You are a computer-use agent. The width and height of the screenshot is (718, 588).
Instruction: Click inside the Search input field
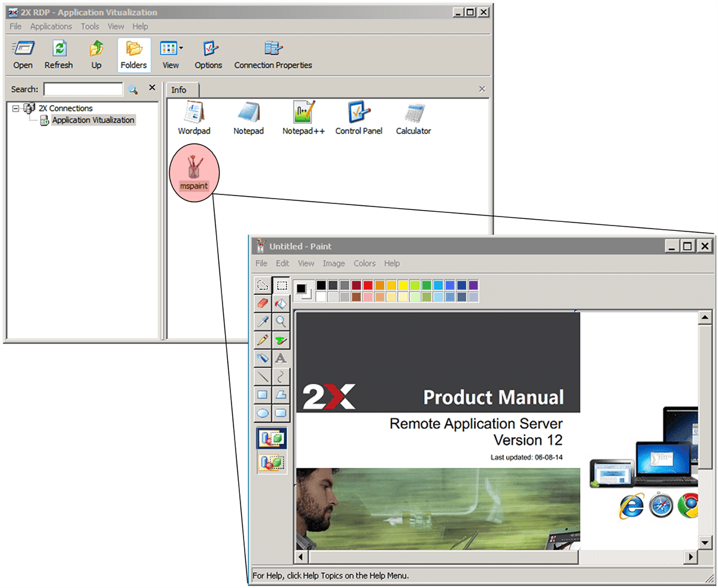click(83, 89)
